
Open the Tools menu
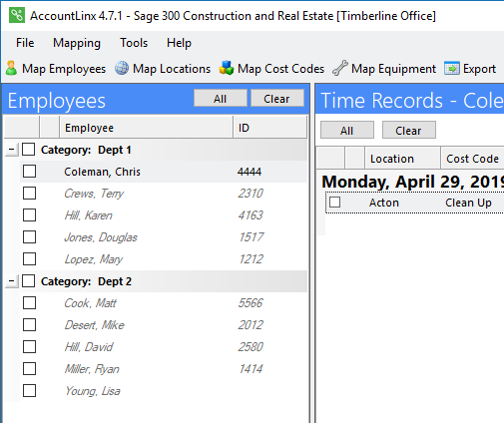coord(134,43)
